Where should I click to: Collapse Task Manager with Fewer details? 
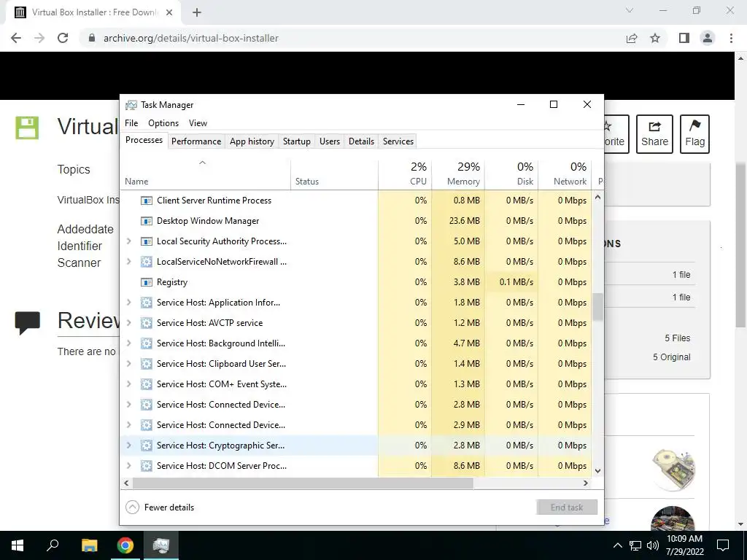tap(160, 507)
